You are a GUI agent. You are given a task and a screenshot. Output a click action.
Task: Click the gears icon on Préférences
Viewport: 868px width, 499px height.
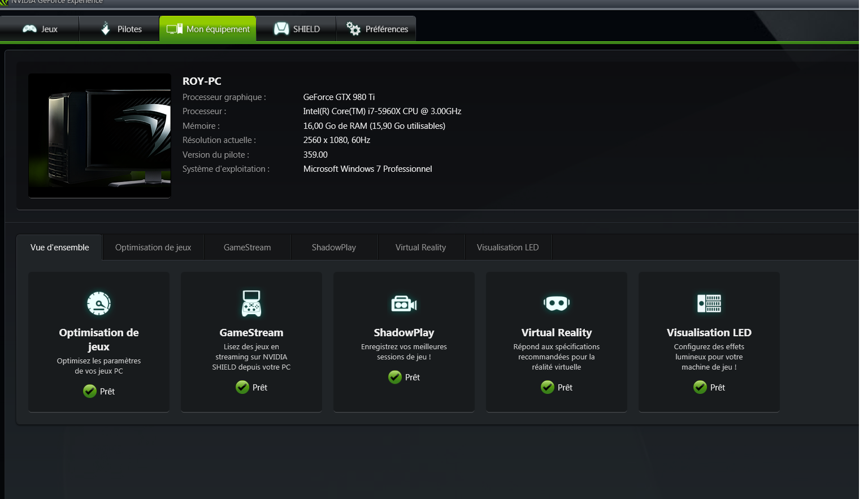[x=353, y=29]
